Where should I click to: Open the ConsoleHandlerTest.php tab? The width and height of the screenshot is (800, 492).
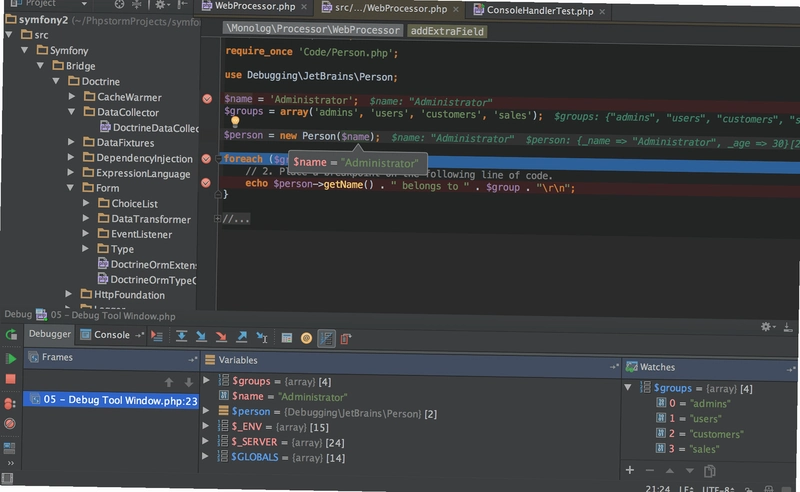[x=540, y=10]
